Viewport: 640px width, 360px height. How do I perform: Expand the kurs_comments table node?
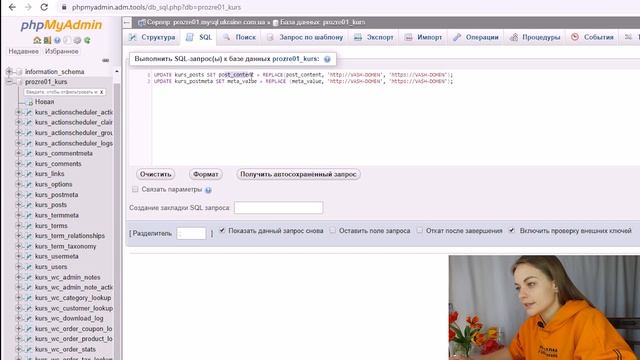[18, 164]
